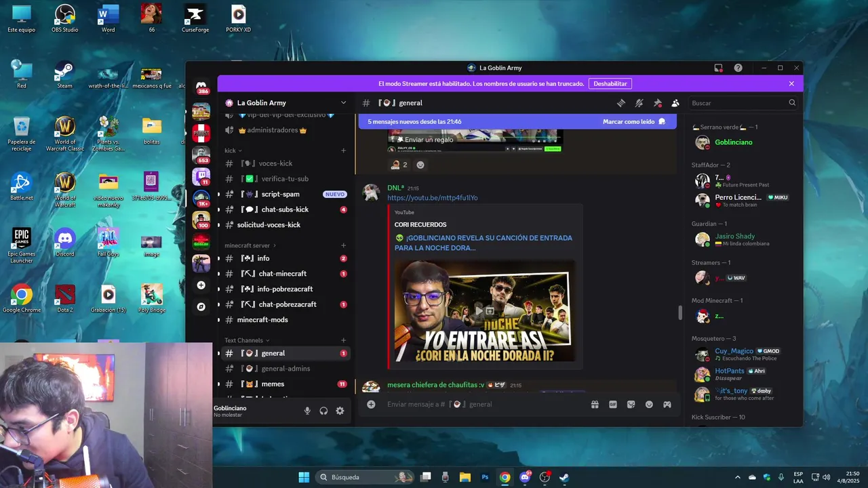Open Discord inbox icon in title bar
868x488 pixels.
click(x=718, y=68)
